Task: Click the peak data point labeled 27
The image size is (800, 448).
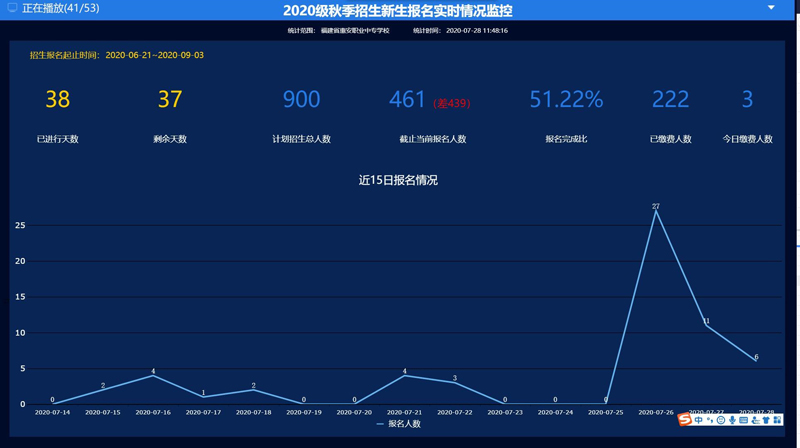Action: click(656, 212)
